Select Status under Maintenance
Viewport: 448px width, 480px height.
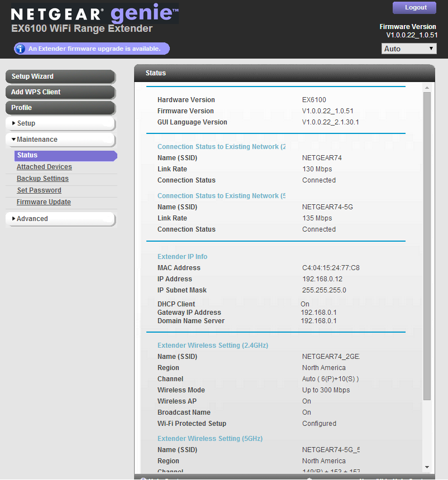coord(27,155)
